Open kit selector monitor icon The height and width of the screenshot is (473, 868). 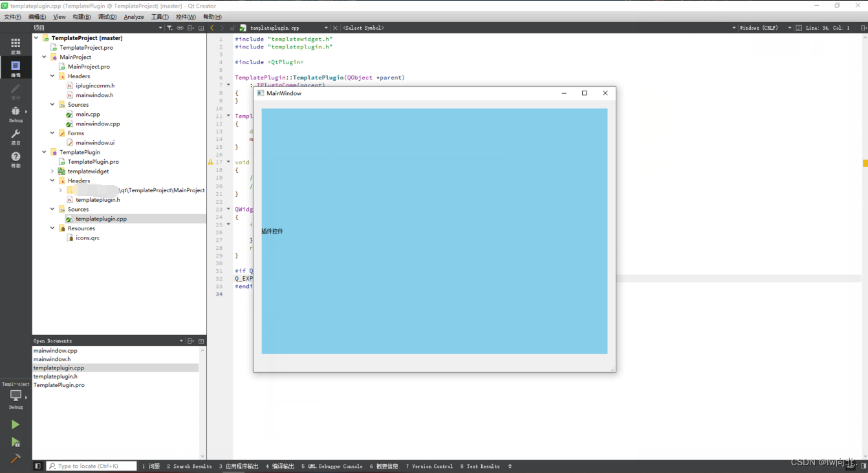tap(16, 395)
